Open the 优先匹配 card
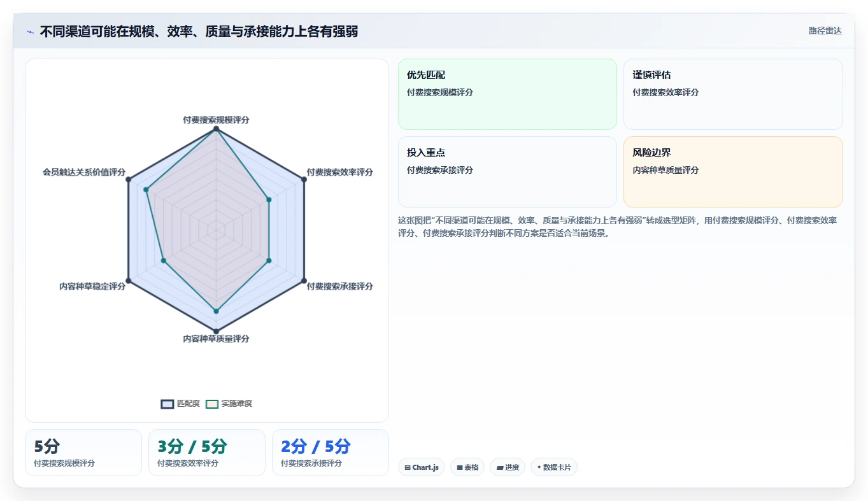Screen dimensions: 868x501 coord(508,94)
